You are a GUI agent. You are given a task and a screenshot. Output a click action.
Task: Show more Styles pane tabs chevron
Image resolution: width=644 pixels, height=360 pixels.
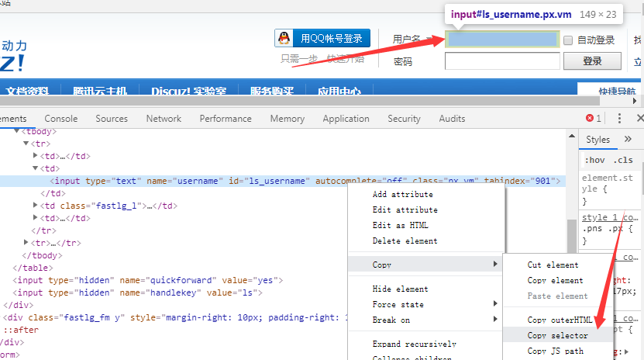pyautogui.click(x=628, y=140)
